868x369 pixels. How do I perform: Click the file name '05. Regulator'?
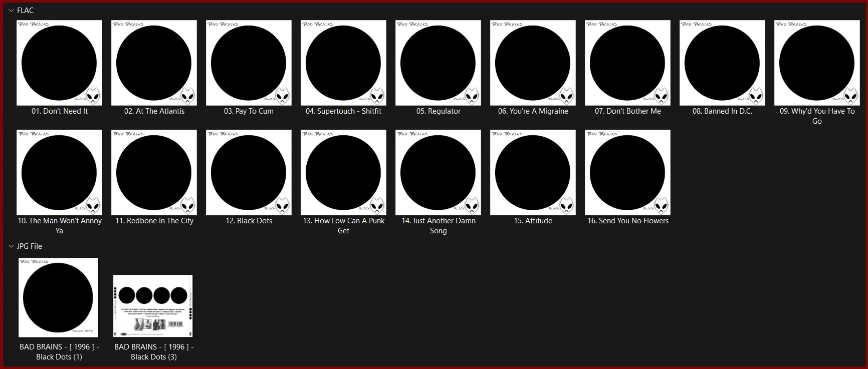coord(438,111)
